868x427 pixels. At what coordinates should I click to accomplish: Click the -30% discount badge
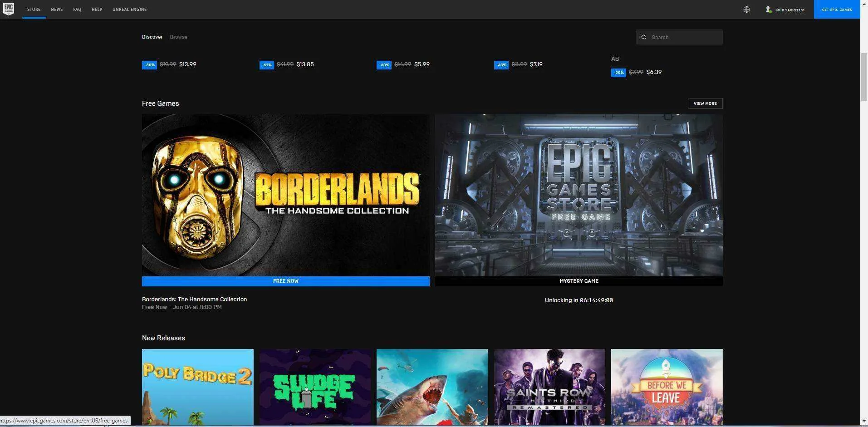pyautogui.click(x=149, y=65)
